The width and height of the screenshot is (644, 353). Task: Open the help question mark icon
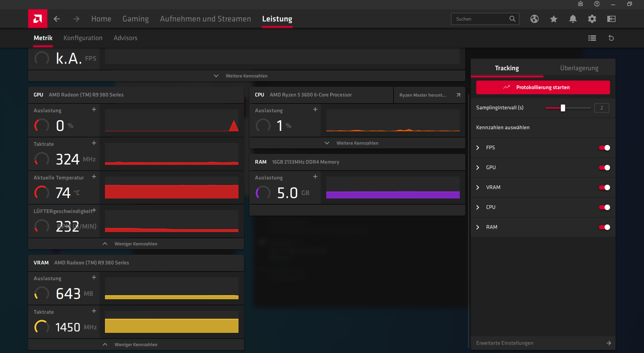[x=597, y=4]
